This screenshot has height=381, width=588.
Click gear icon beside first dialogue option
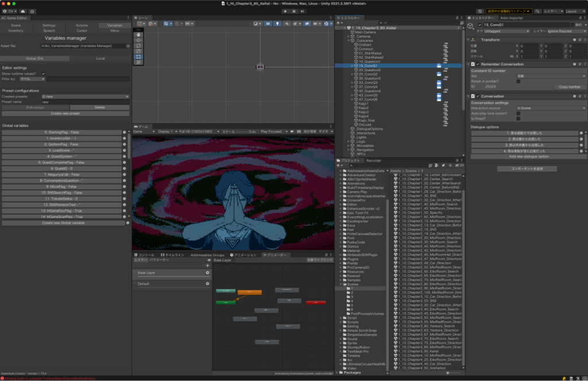pyautogui.click(x=581, y=133)
